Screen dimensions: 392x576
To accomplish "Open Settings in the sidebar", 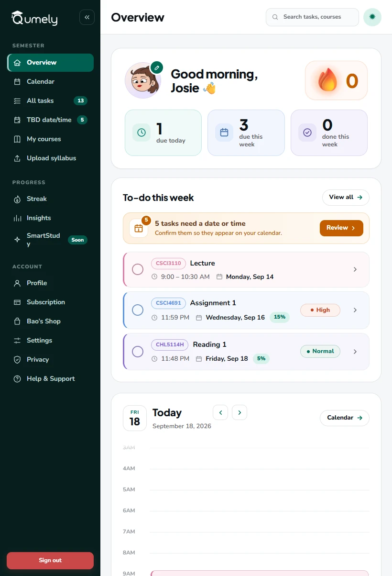I will pos(51,341).
